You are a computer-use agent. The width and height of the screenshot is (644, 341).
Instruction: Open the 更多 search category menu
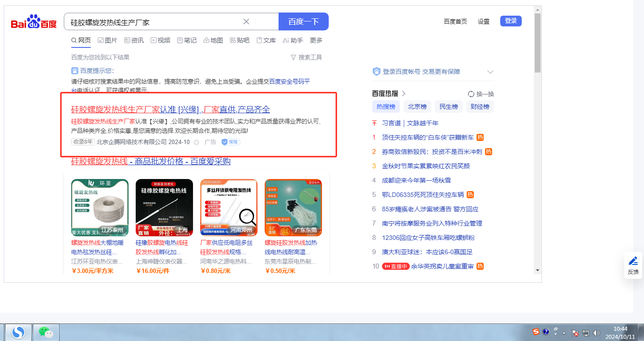click(316, 40)
